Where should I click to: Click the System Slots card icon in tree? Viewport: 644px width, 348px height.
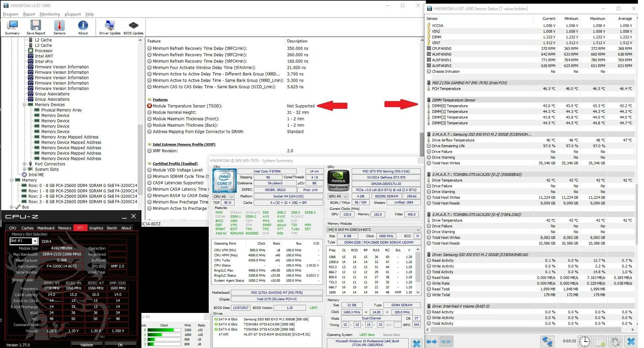tap(31, 169)
